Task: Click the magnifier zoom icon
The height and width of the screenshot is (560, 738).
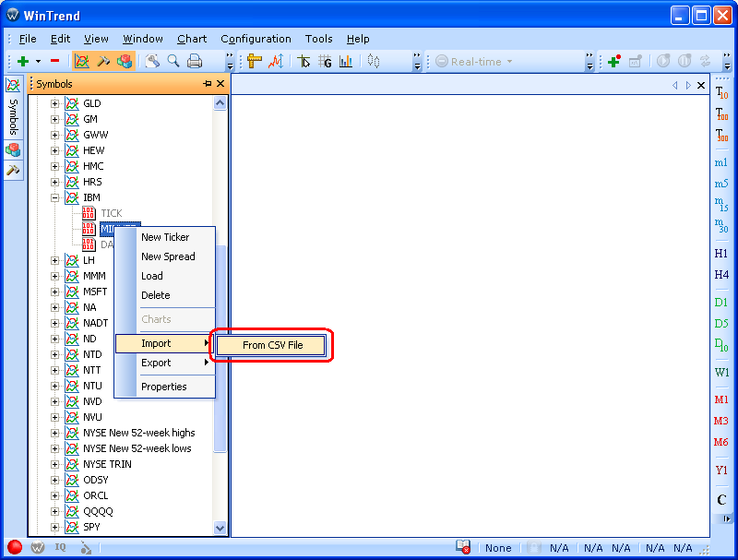Action: click(x=173, y=61)
